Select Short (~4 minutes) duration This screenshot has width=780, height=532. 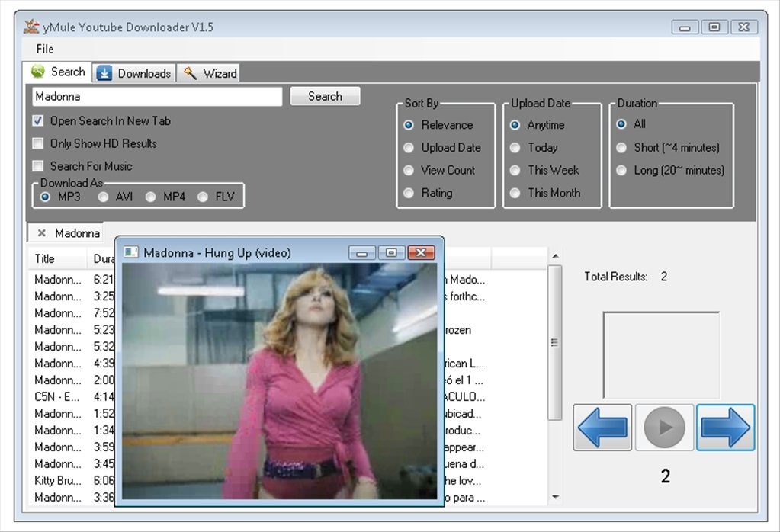coord(621,148)
